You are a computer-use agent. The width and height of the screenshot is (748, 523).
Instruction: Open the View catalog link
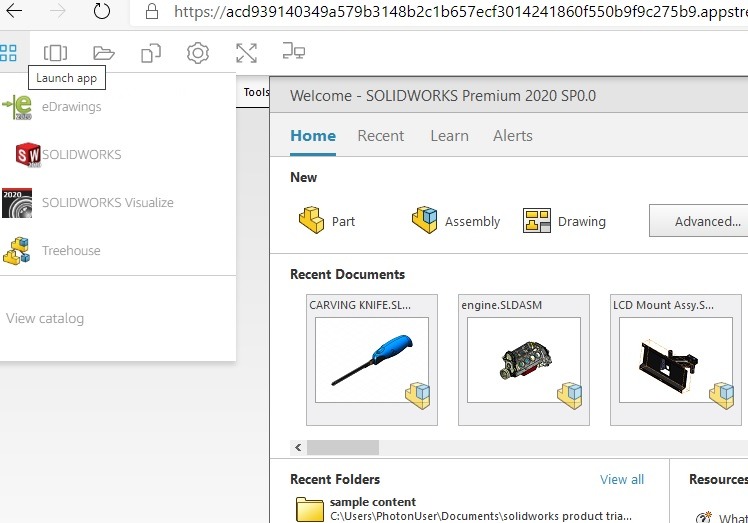[x=45, y=318]
